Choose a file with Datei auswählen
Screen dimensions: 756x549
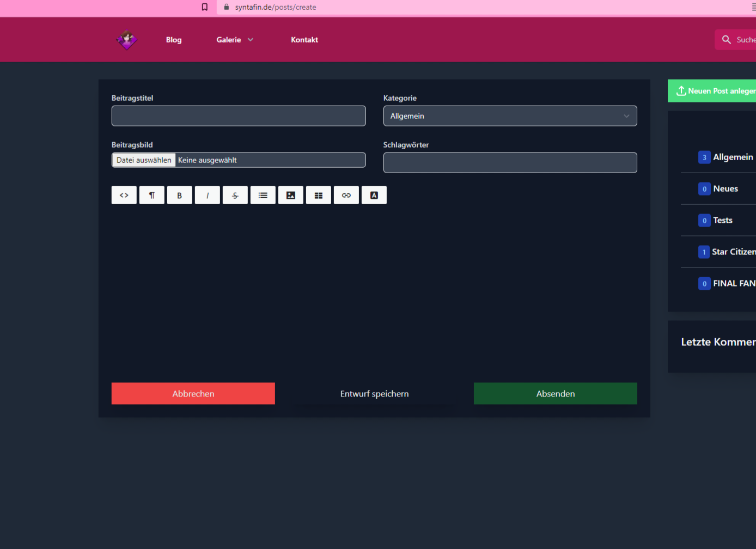[x=144, y=160]
